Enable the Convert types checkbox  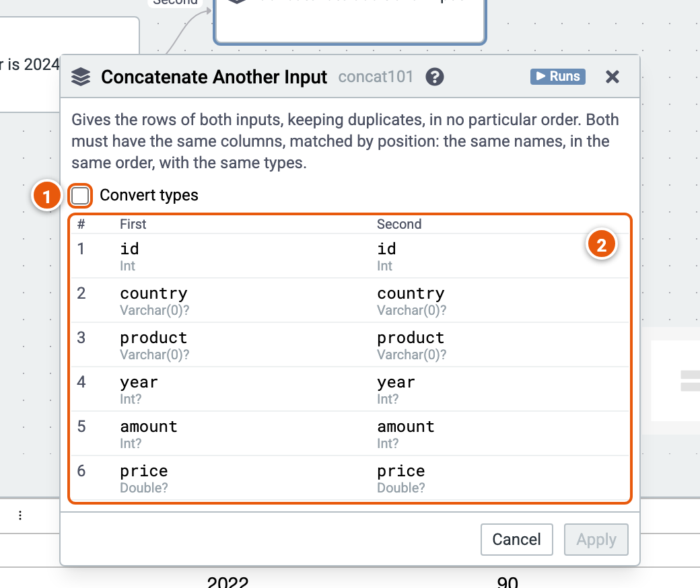(x=80, y=195)
